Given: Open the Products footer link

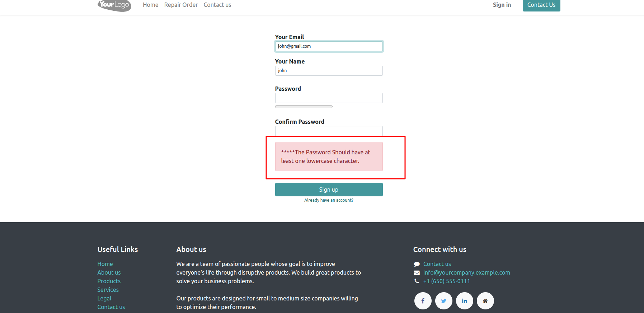Looking at the screenshot, I should coord(109,281).
